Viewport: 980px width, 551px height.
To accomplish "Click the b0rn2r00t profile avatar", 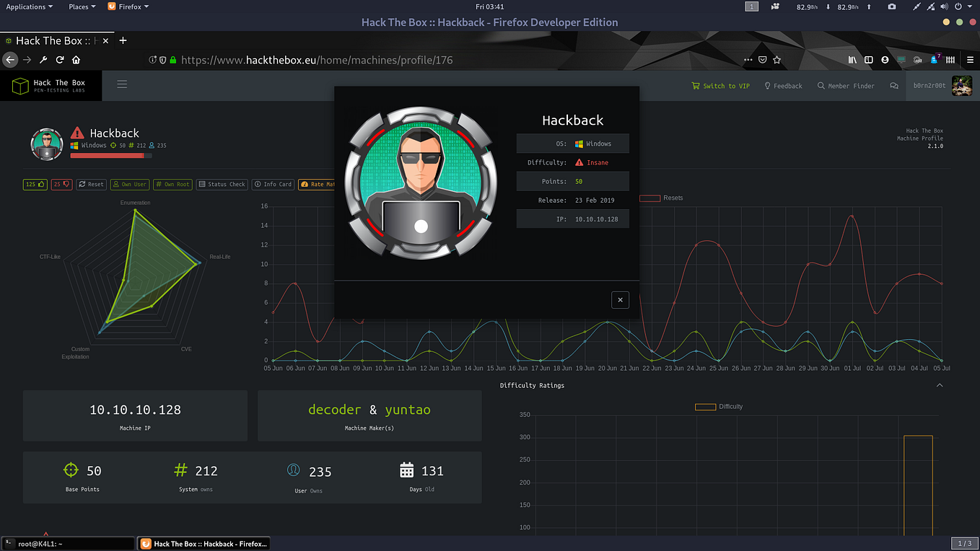I will 962,85.
